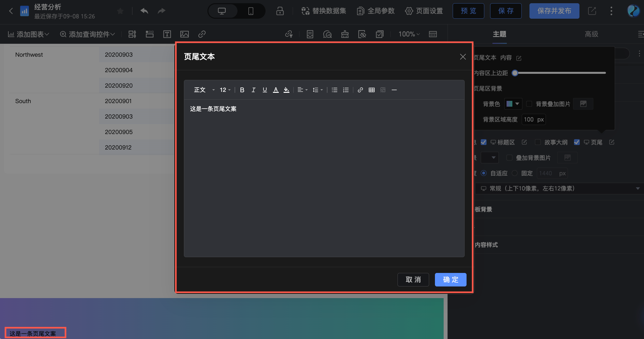Select the 固定 radio button for width
Image resolution: width=644 pixels, height=339 pixels.
[x=515, y=173]
